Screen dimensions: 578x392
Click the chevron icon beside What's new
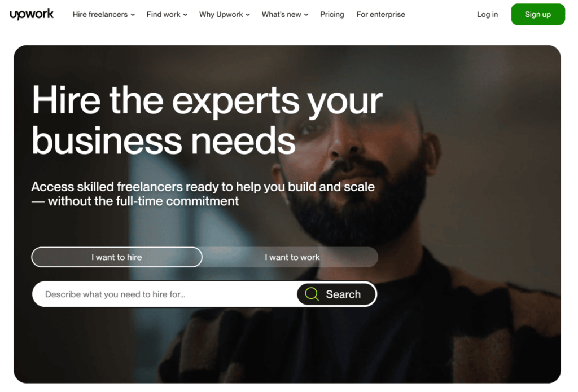point(306,15)
